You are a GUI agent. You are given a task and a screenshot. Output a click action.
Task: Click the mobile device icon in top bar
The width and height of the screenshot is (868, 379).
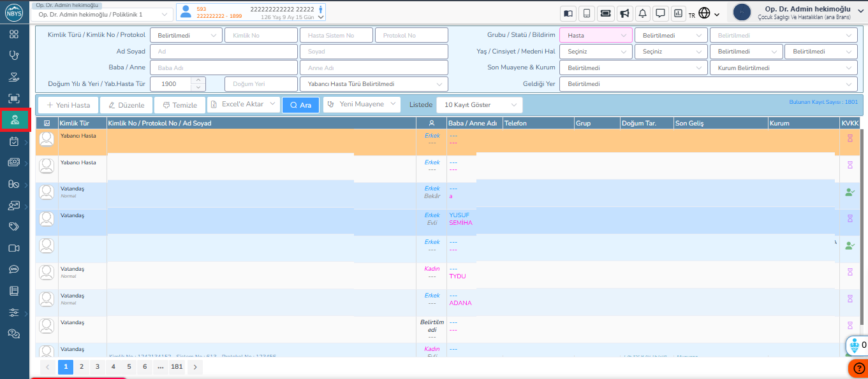(x=587, y=13)
